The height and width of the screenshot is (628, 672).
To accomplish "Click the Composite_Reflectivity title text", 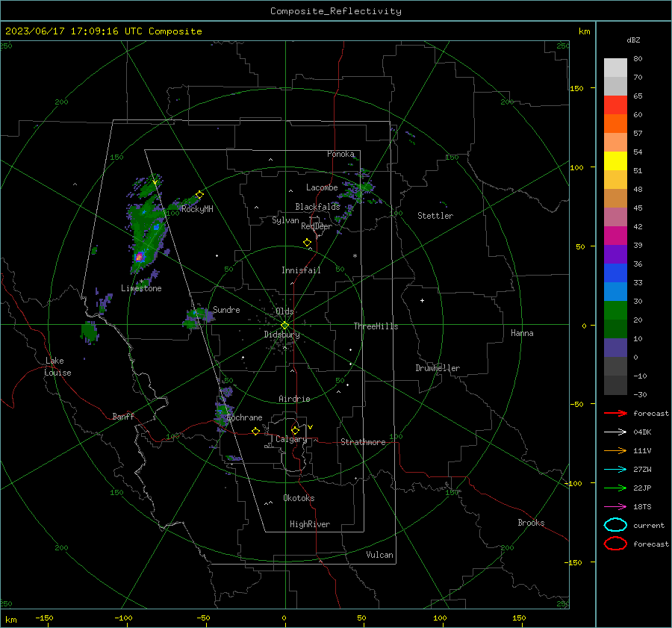I will click(x=336, y=11).
